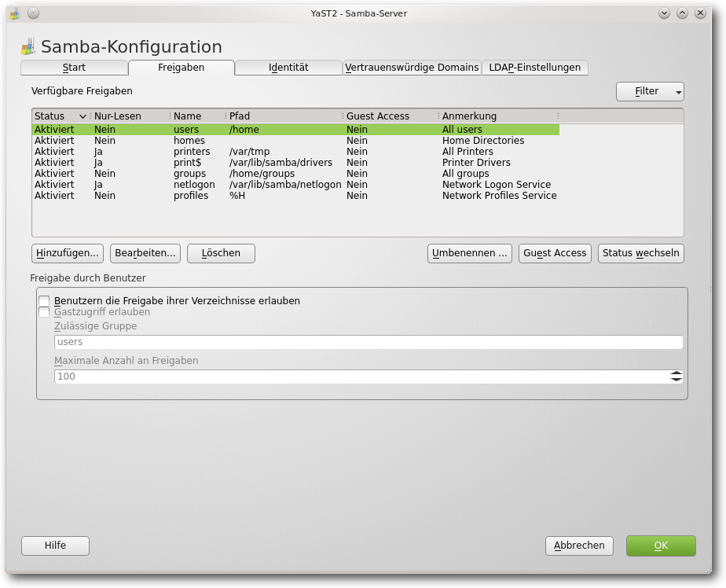
Task: Click the Pfad column header
Action: click(x=284, y=116)
